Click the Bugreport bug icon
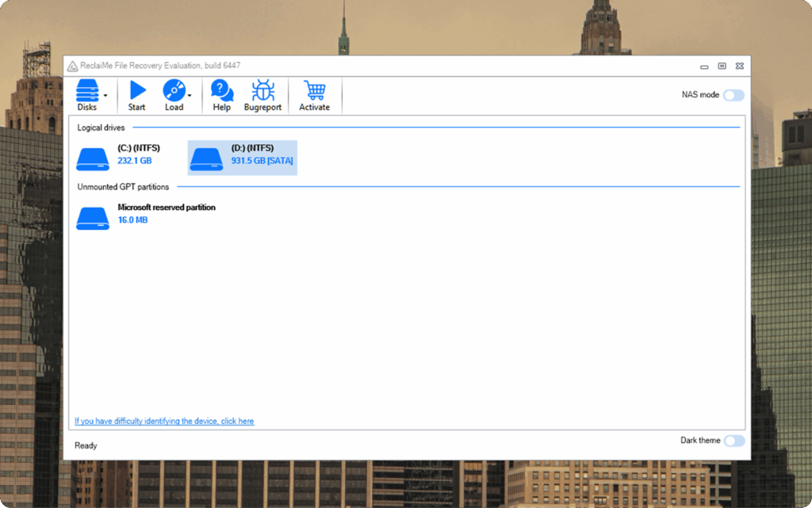The height and width of the screenshot is (508, 812). pos(263,90)
